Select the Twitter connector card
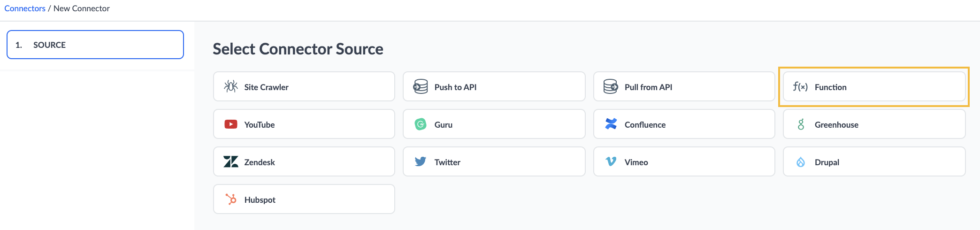This screenshot has height=230, width=980. [494, 161]
